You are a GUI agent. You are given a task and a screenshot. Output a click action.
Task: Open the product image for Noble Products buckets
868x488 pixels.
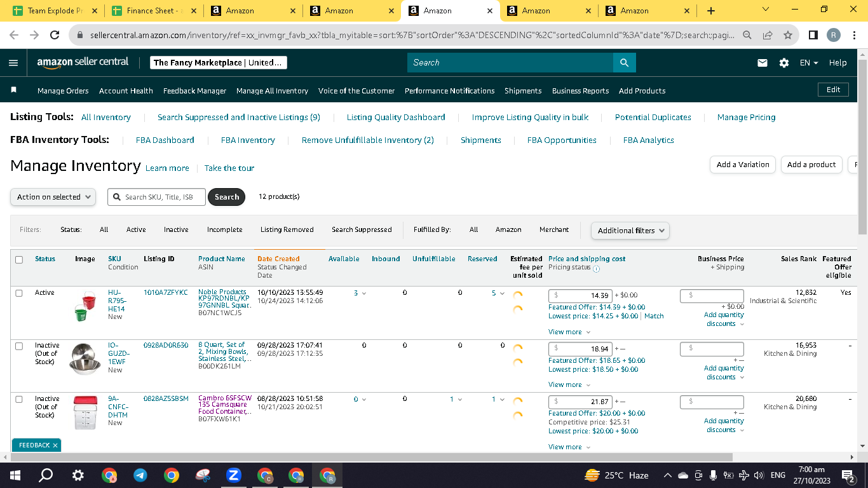(85, 306)
